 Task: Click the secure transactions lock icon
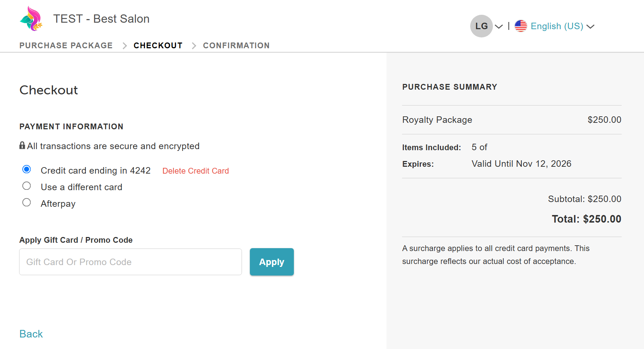[22, 146]
